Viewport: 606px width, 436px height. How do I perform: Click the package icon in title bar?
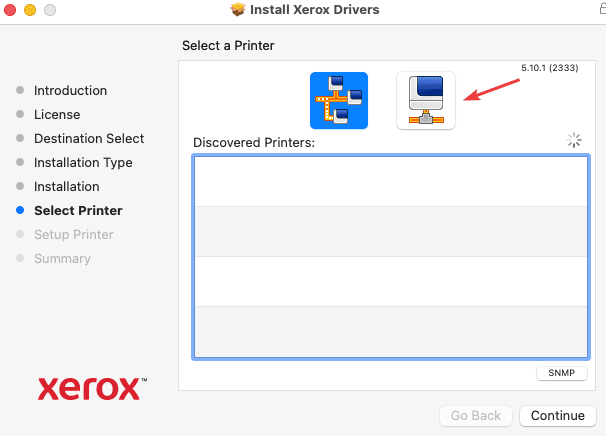(x=237, y=10)
